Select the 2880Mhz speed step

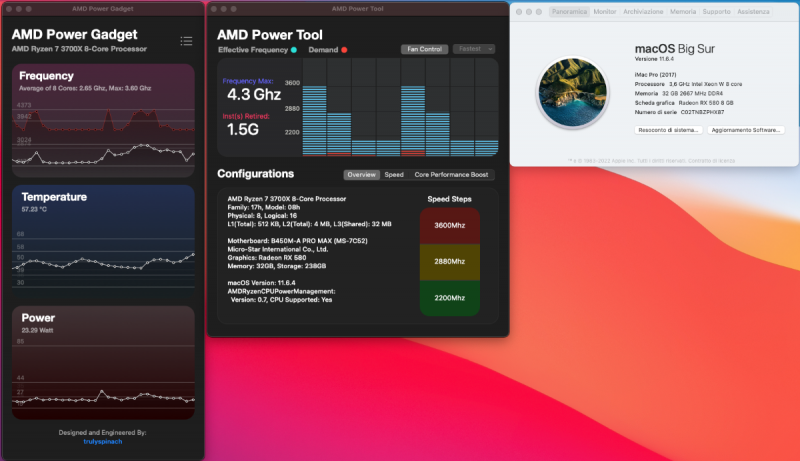[449, 262]
